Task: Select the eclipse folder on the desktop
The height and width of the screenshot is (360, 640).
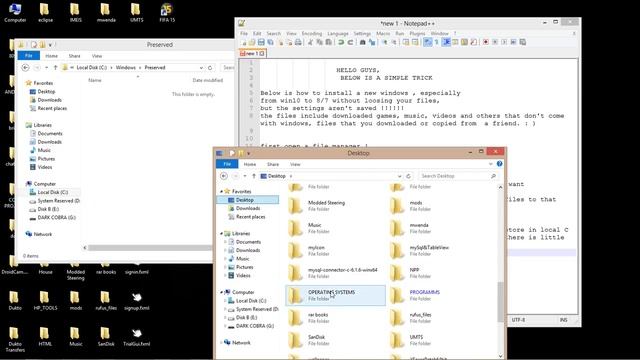Action: point(45,12)
